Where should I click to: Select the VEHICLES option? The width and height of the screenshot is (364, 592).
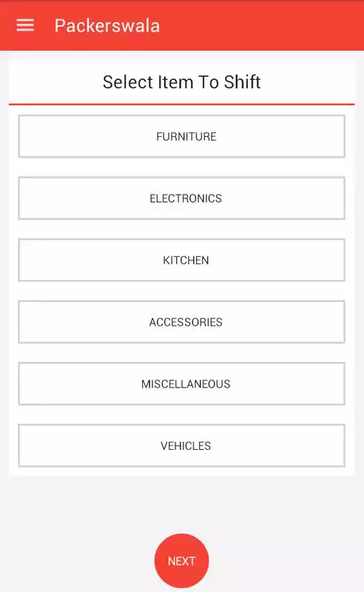click(181, 446)
